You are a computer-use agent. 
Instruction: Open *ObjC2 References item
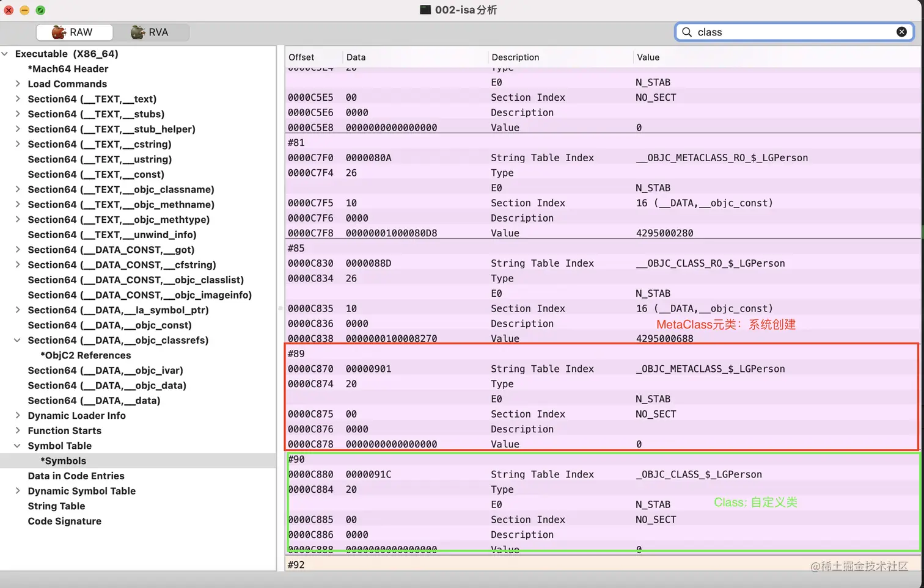[x=86, y=355]
